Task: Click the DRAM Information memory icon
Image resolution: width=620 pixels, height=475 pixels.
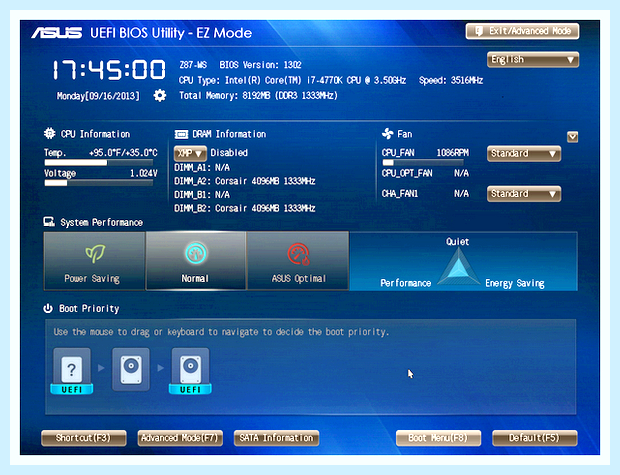Action: 181,134
